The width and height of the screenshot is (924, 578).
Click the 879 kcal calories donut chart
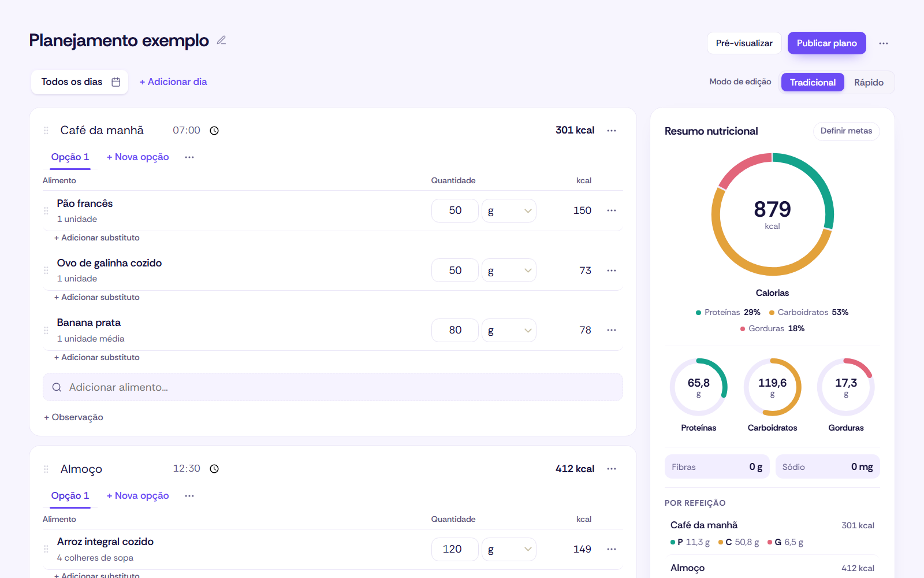pos(772,214)
